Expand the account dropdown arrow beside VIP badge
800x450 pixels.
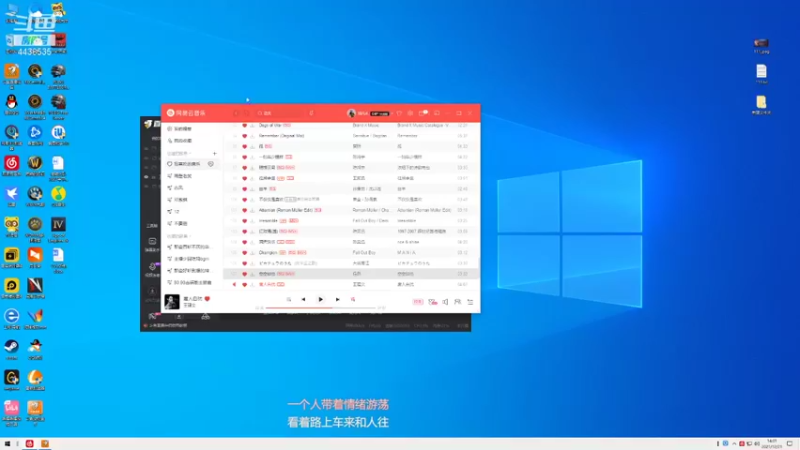coord(392,113)
